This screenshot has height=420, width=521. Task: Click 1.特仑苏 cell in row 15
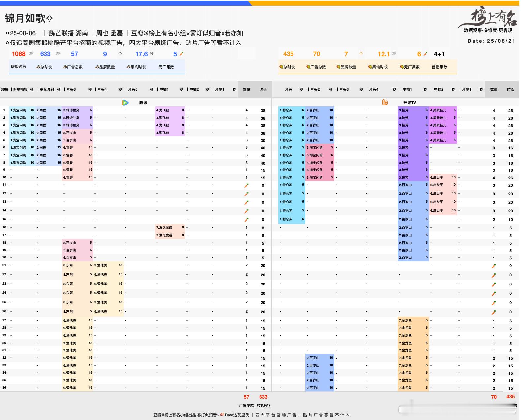tap(292, 219)
